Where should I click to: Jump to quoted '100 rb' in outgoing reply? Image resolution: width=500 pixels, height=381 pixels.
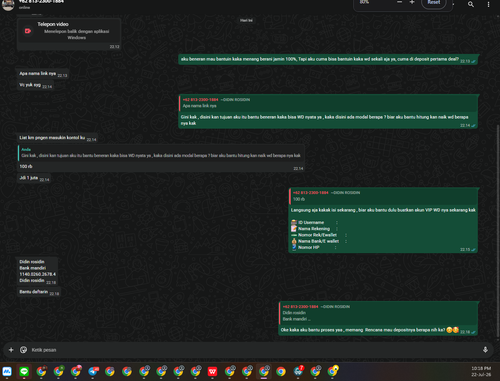pyautogui.click(x=383, y=196)
